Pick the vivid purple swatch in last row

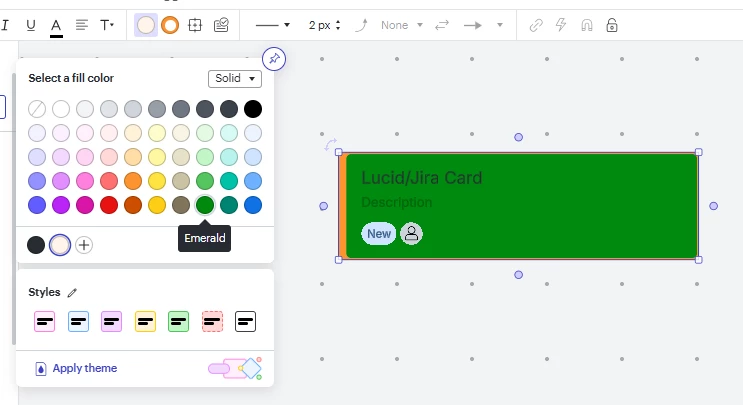pos(61,205)
